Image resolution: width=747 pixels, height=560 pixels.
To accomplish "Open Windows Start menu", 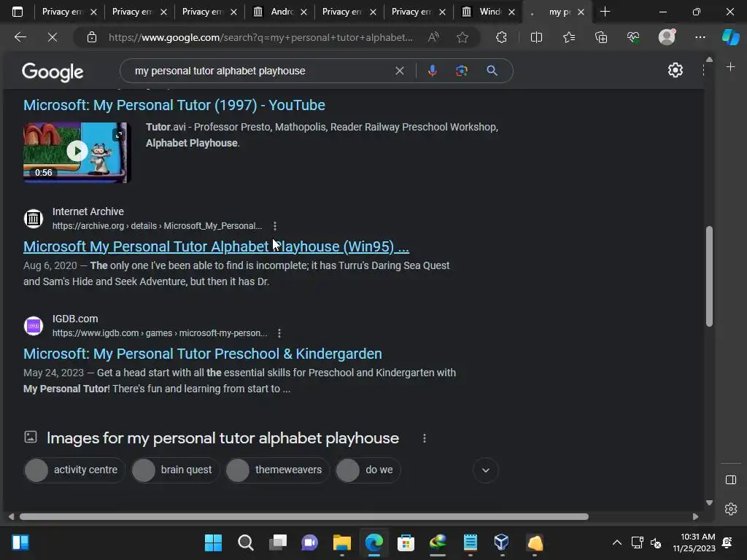I will (213, 542).
